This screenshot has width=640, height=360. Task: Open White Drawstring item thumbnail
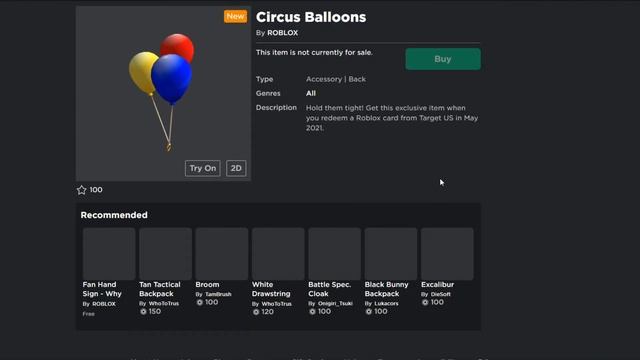tap(278, 254)
